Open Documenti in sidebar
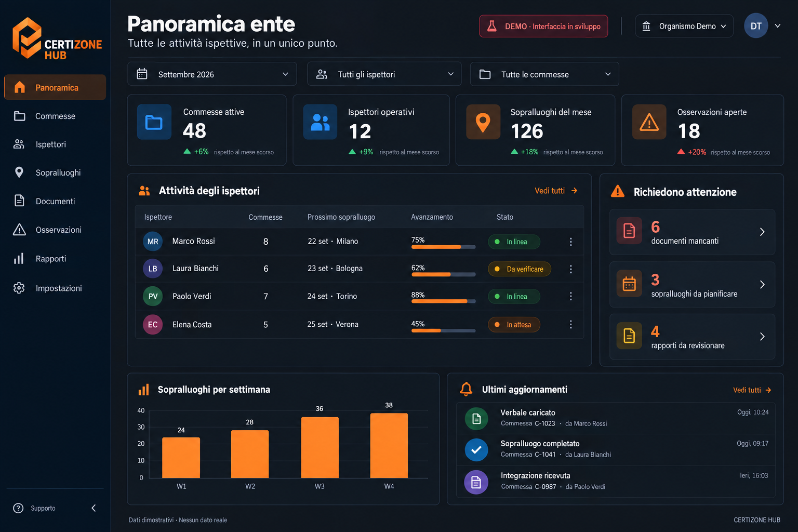Viewport: 798px width, 532px height. [55, 201]
